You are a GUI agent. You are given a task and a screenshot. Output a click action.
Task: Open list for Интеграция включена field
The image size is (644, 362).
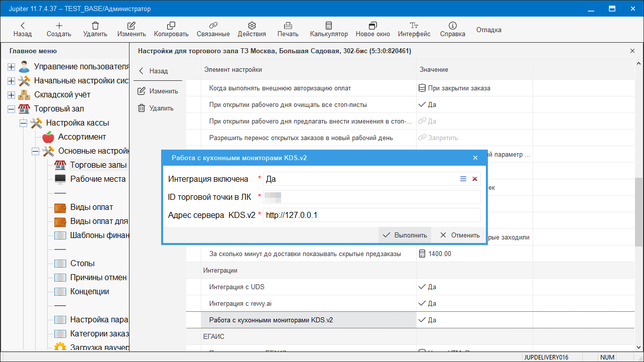[463, 179]
